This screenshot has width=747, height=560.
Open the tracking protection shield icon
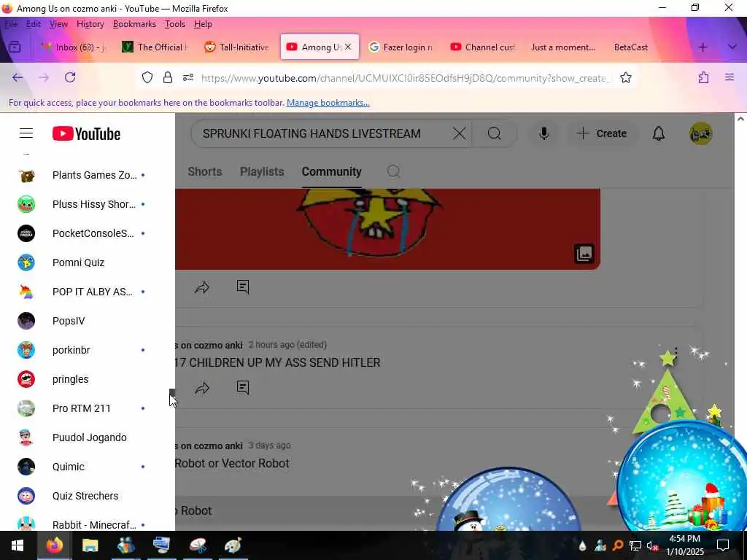[147, 77]
